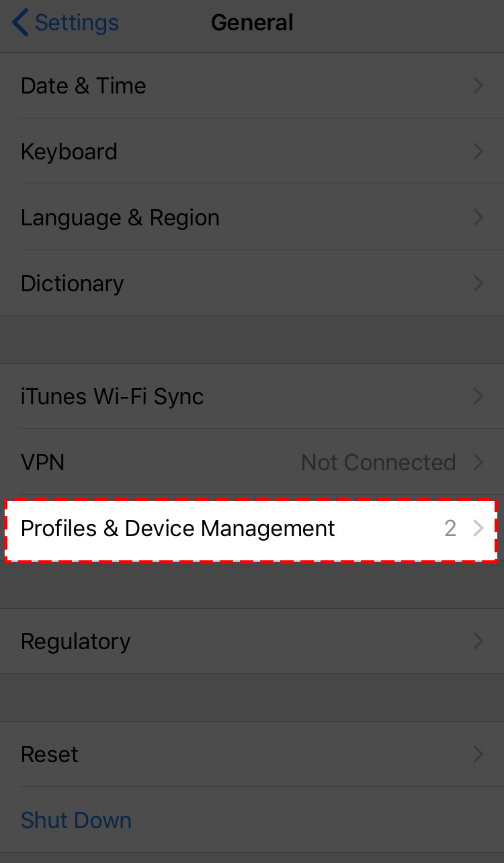Image resolution: width=504 pixels, height=863 pixels.
Task: Tap the back arrow icon beside Settings
Action: (20, 23)
